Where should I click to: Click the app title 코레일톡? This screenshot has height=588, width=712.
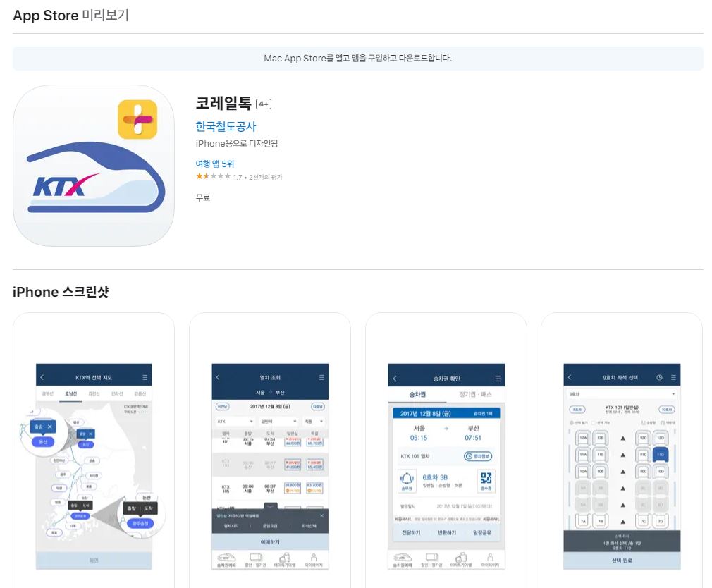pyautogui.click(x=223, y=103)
